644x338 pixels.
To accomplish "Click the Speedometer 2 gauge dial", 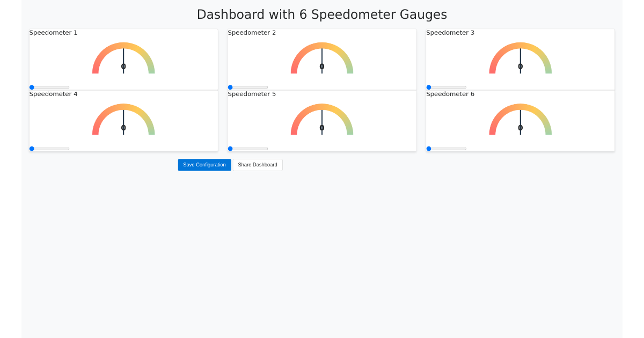I will [322, 58].
